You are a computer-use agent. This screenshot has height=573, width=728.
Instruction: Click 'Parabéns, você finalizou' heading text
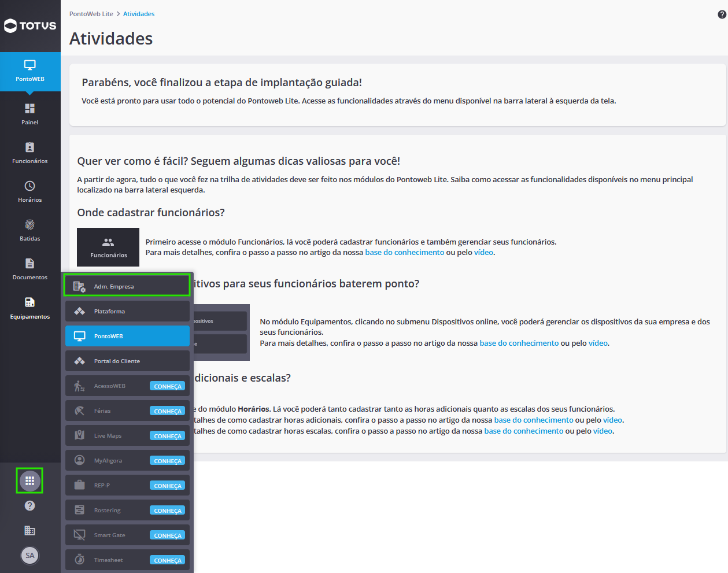click(222, 82)
